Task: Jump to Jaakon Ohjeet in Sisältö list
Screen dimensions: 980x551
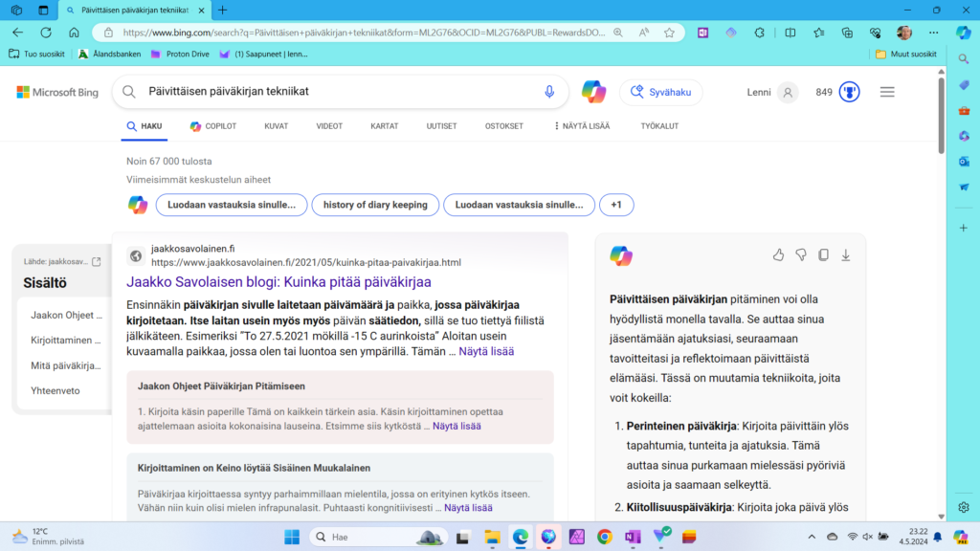Action: (66, 315)
